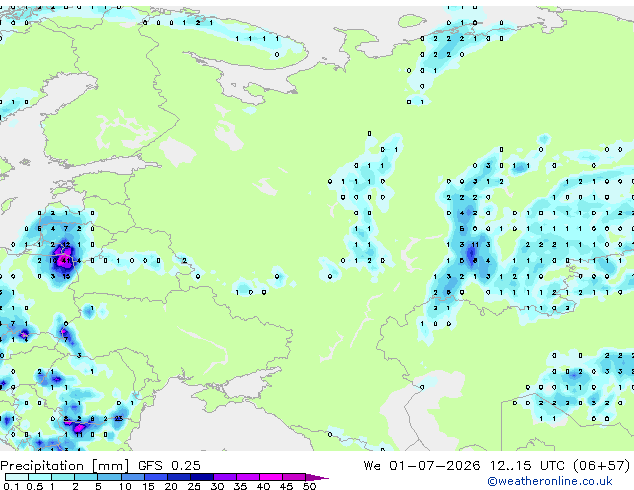Pick the 10–15 mm legend color swatch
The width and height of the screenshot is (634, 490).
tap(132, 477)
